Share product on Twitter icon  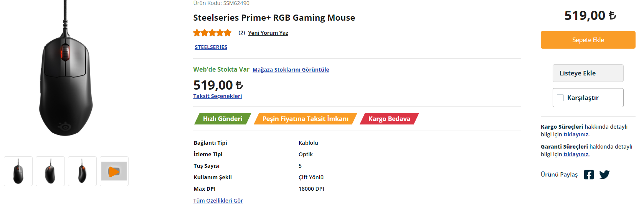pos(604,175)
